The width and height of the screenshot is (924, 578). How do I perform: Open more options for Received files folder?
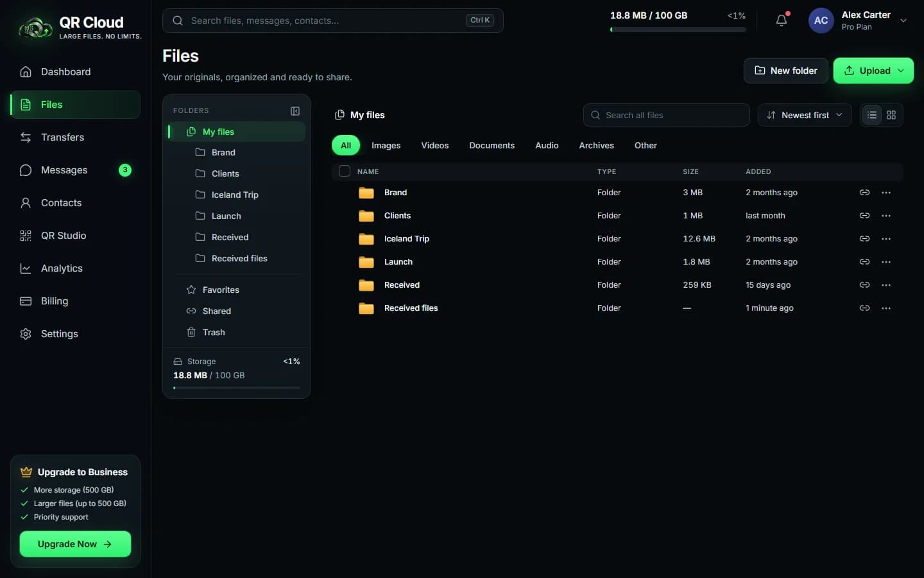click(886, 308)
